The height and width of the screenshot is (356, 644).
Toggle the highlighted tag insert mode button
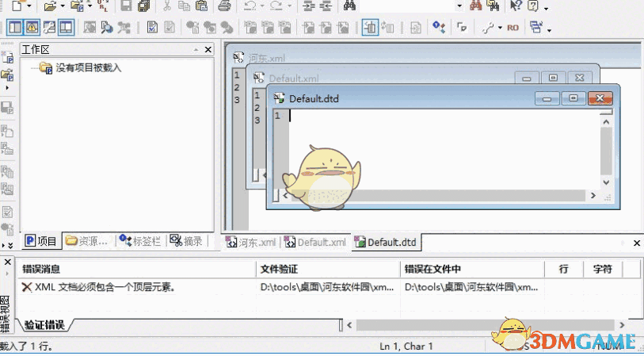[x=370, y=28]
